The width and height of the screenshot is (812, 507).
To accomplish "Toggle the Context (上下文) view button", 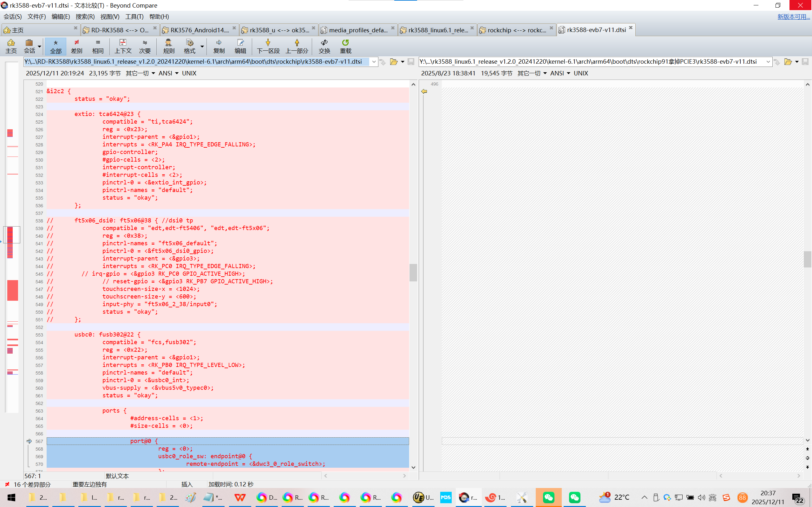I will coord(123,46).
